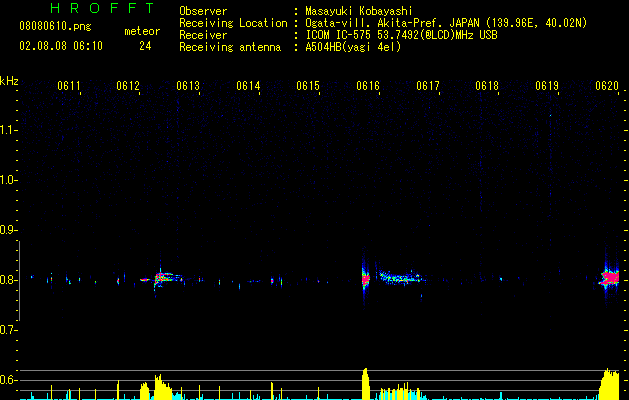Click the Observer label
This screenshot has width=629, height=400.
click(x=203, y=11)
